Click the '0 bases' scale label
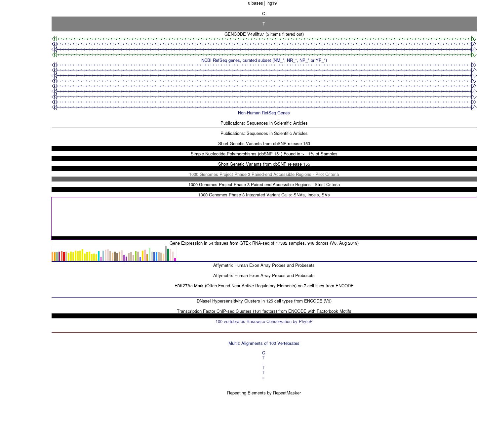This screenshot has width=477, height=448. coord(255,3)
